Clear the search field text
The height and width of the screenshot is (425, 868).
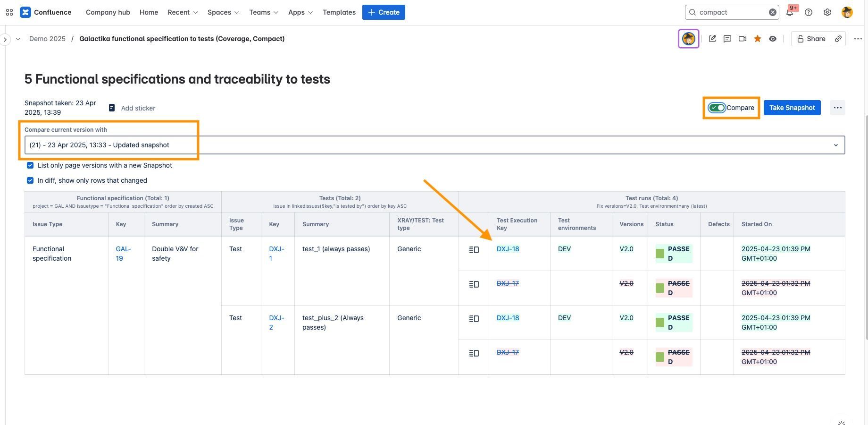(773, 12)
